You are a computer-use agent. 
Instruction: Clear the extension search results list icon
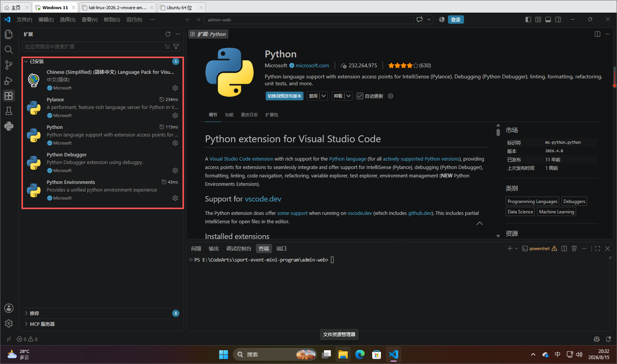[167, 47]
